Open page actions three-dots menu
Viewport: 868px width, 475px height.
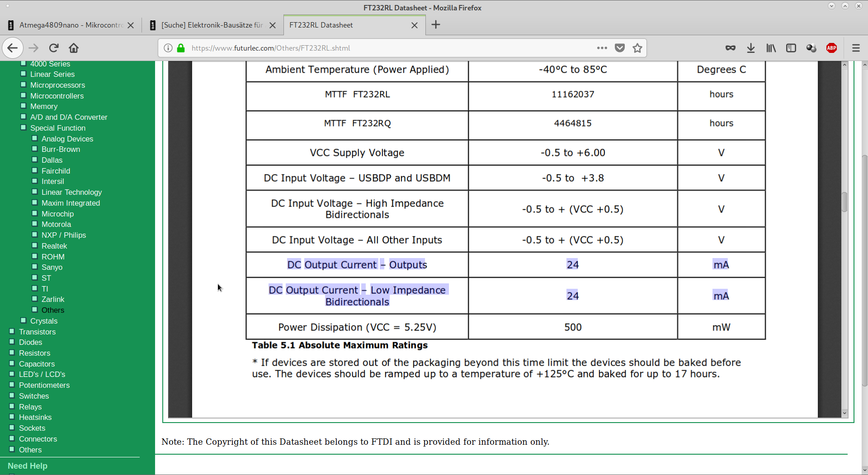point(602,48)
